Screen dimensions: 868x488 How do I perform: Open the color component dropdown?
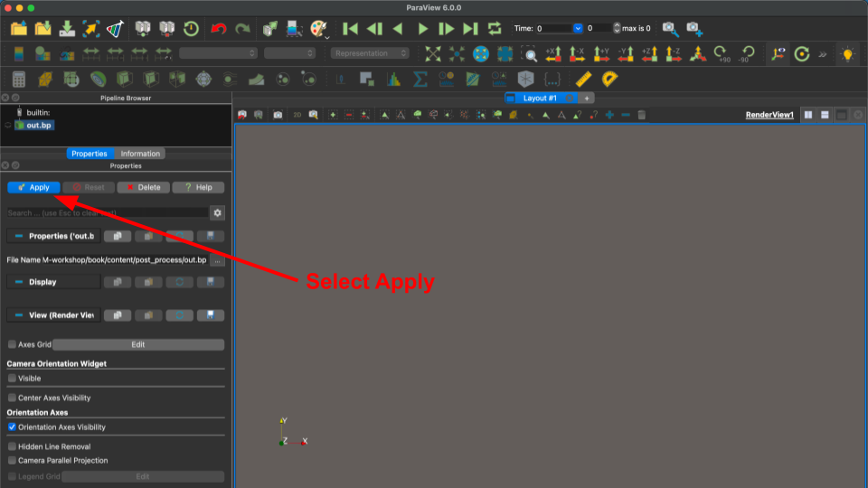coord(289,53)
